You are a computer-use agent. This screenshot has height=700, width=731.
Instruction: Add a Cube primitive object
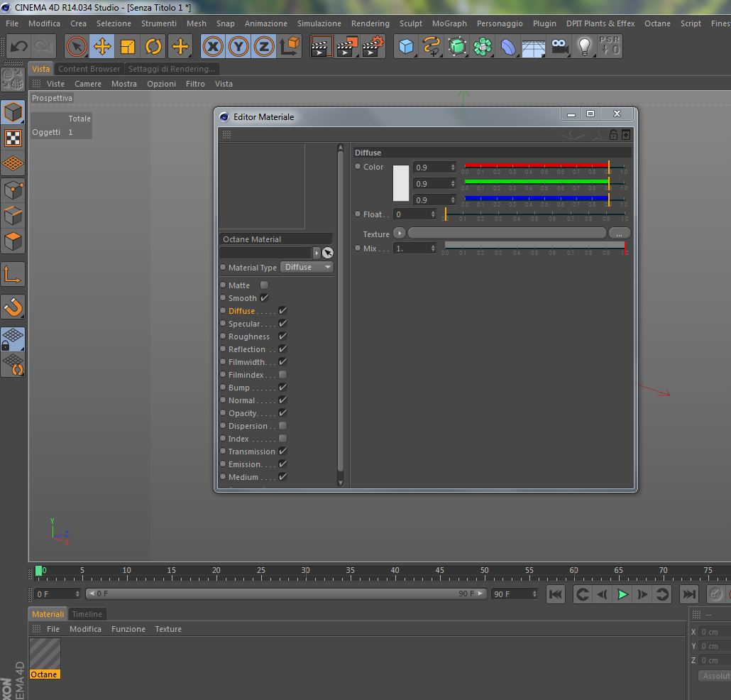(x=405, y=47)
